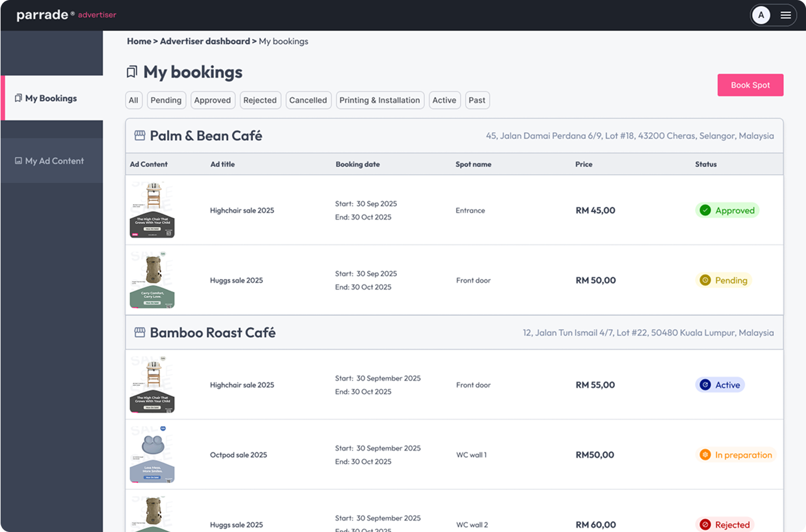Select the All filter tab
Screen dimensions: 806x532
(x=133, y=100)
